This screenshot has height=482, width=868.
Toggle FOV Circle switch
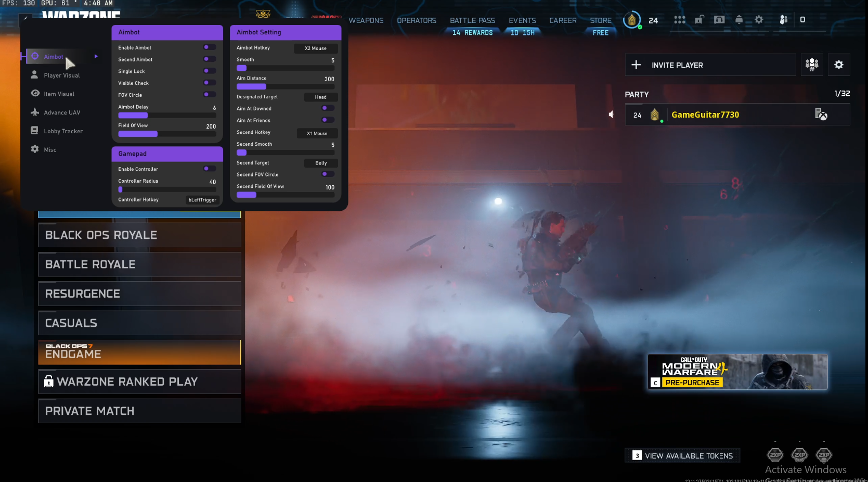point(209,95)
